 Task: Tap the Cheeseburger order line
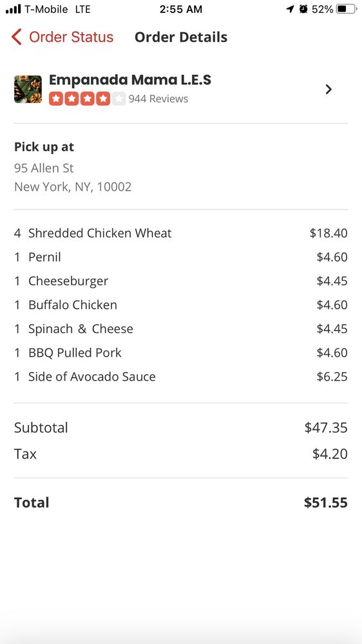181,281
